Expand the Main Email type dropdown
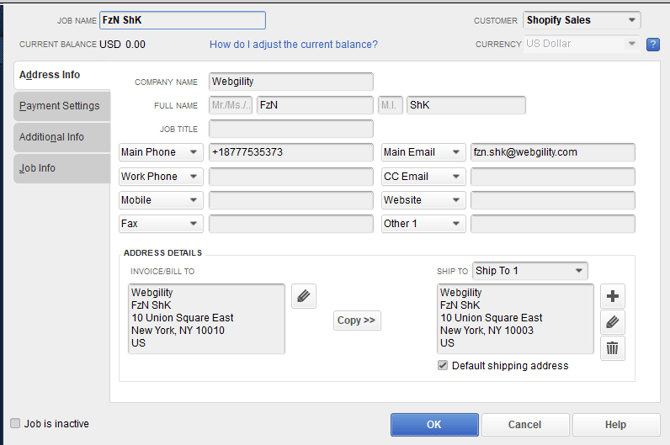670x445 pixels. 423,152
